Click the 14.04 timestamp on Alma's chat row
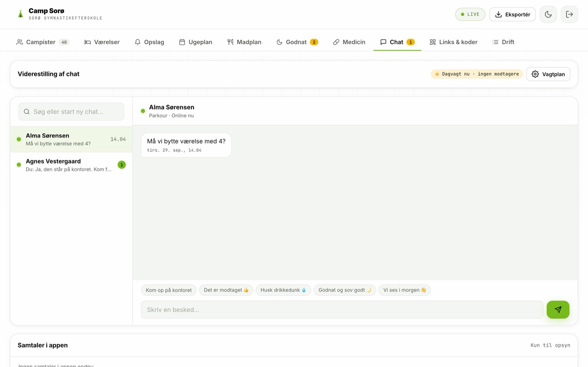 118,139
